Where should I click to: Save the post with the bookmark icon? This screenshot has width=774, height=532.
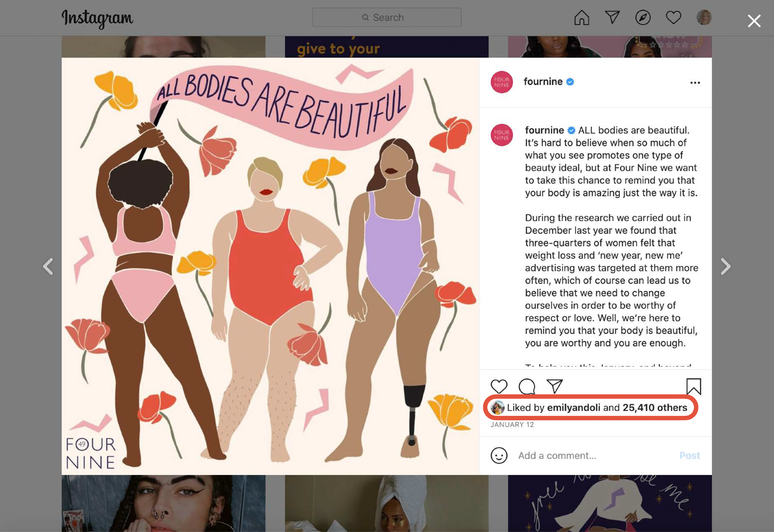694,386
